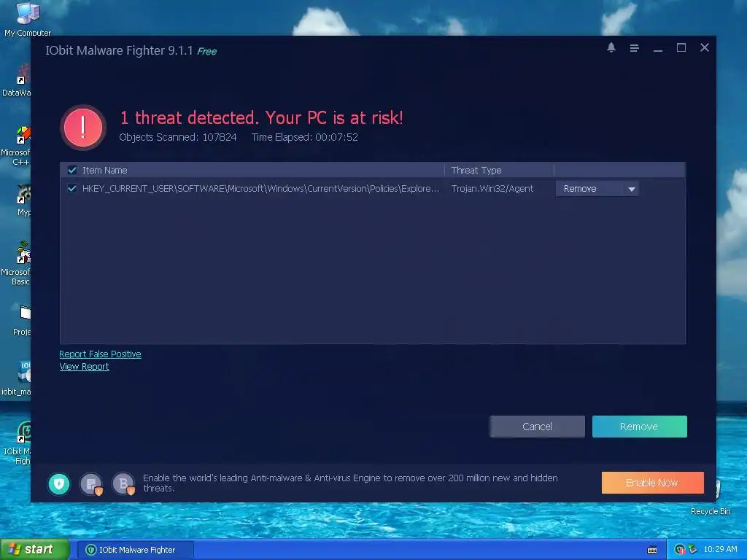Click the green Free edition label
The height and width of the screenshot is (560, 747).
pos(206,52)
